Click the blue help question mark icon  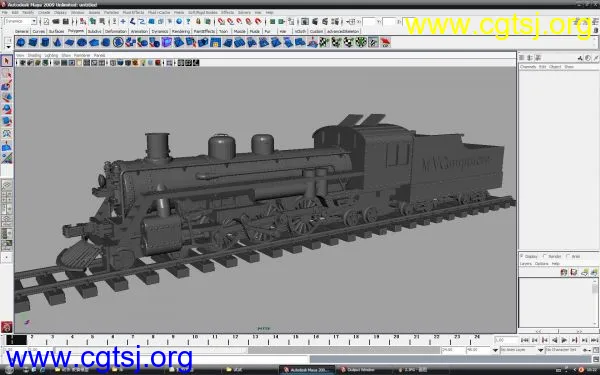(188, 22)
